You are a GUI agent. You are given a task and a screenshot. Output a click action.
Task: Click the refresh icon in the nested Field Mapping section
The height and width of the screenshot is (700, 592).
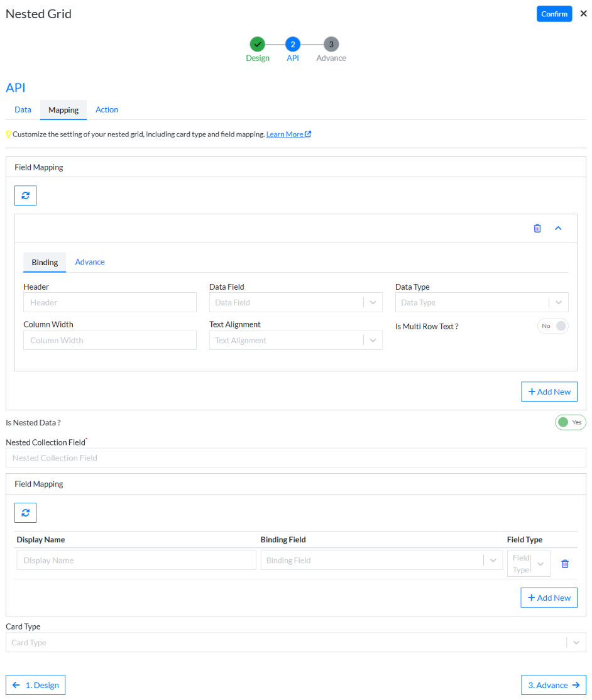click(25, 513)
